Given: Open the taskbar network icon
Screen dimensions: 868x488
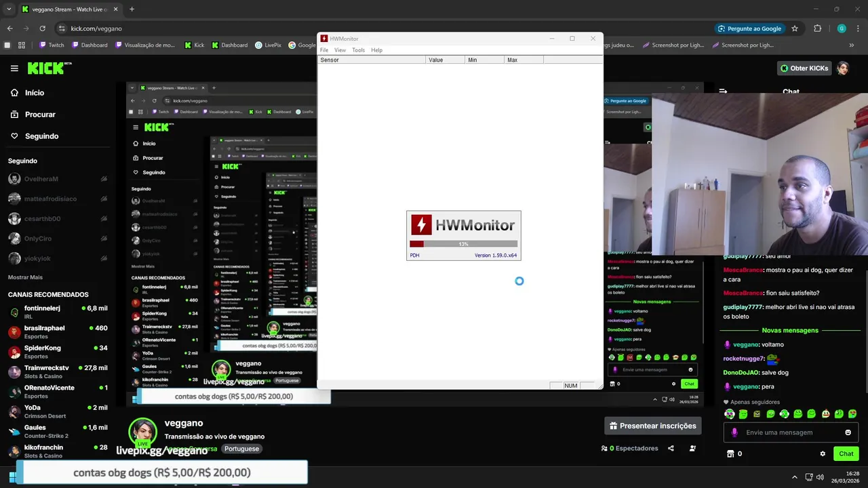Looking at the screenshot, I should 809,477.
